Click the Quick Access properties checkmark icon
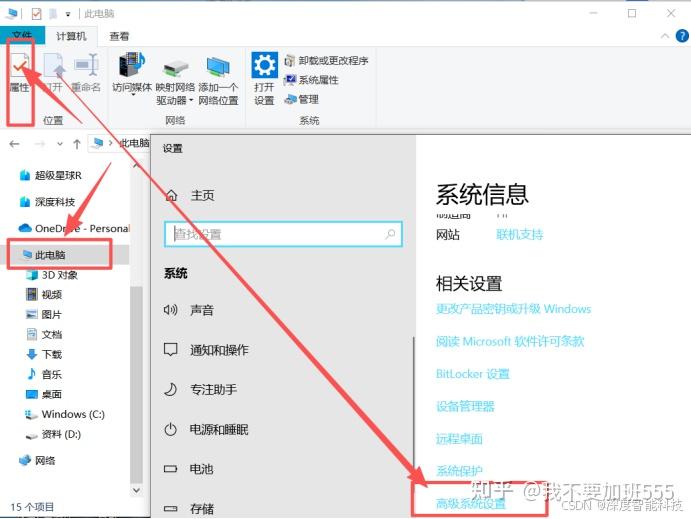The width and height of the screenshot is (691, 519). pyautogui.click(x=36, y=14)
